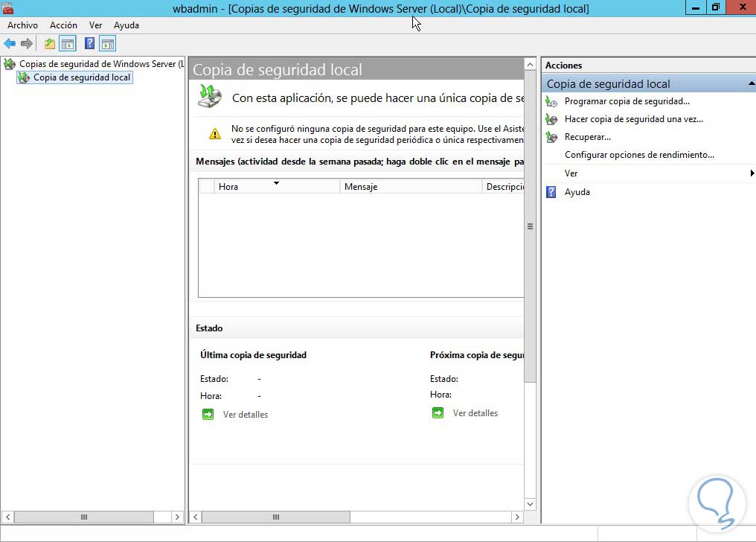Click the Mensaje column header
This screenshot has height=542, width=756.
(410, 187)
